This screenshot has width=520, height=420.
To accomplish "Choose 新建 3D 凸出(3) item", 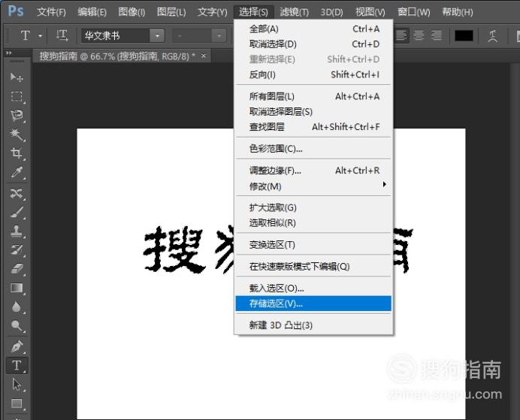I will [x=313, y=325].
